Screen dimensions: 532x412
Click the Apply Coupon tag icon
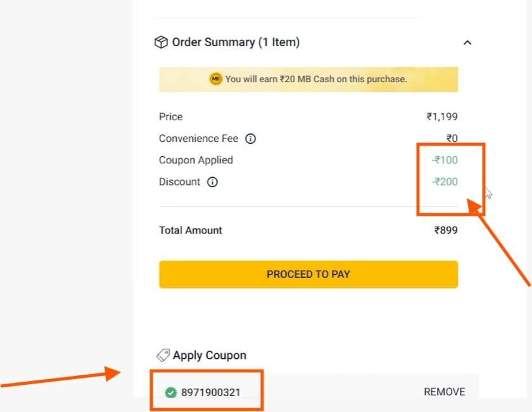click(162, 355)
